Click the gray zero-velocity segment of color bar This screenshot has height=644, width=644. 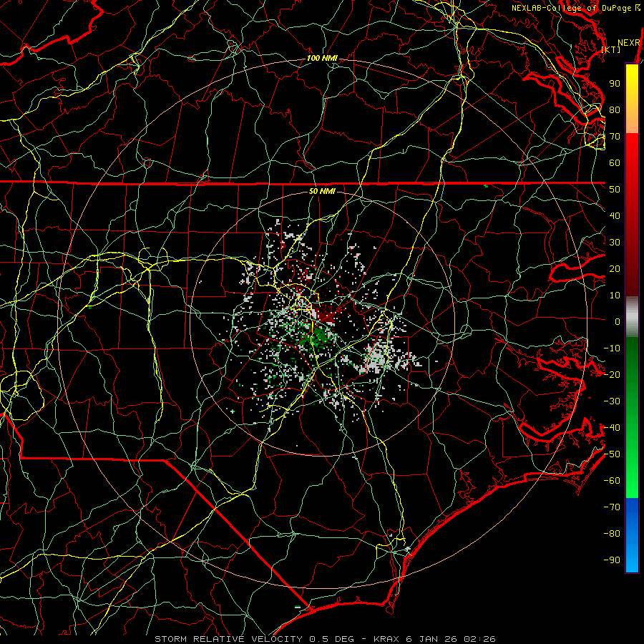[x=632, y=317]
